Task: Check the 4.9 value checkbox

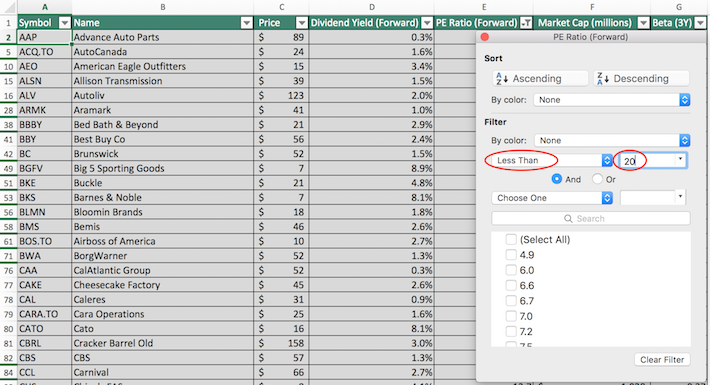Action: [x=511, y=255]
